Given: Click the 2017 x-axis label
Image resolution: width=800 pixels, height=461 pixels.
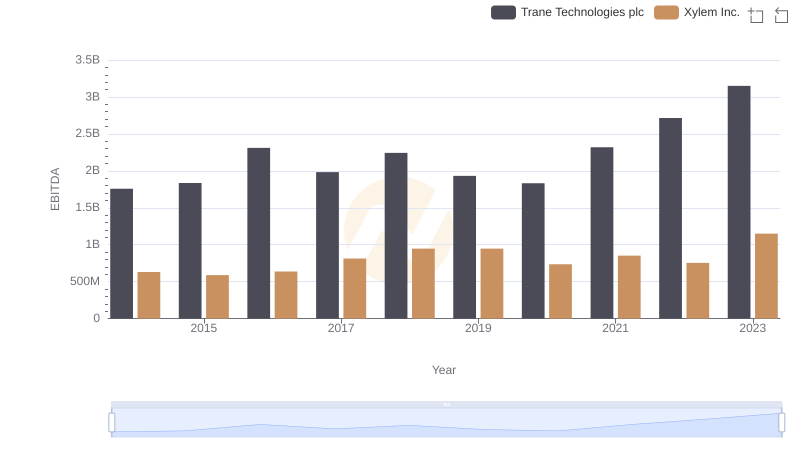Looking at the screenshot, I should click(341, 328).
